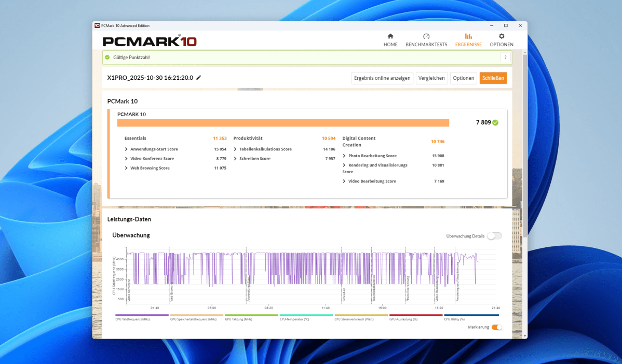Enable the Überwachung Details toggle
This screenshot has height=364, width=622.
(494, 235)
